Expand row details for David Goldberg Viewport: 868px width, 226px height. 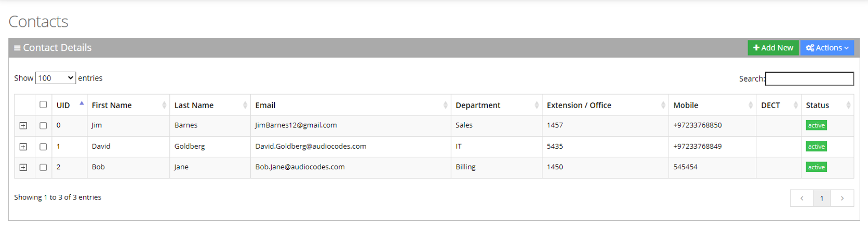pyautogui.click(x=23, y=147)
